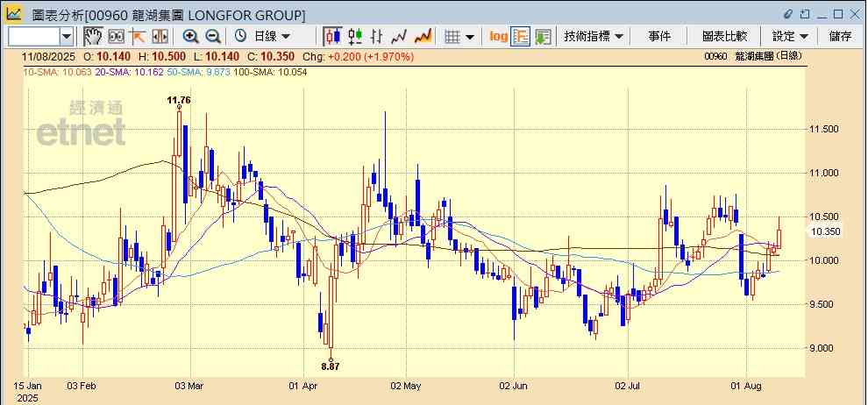
Task: Click the 圖表比較 button
Action: click(724, 37)
